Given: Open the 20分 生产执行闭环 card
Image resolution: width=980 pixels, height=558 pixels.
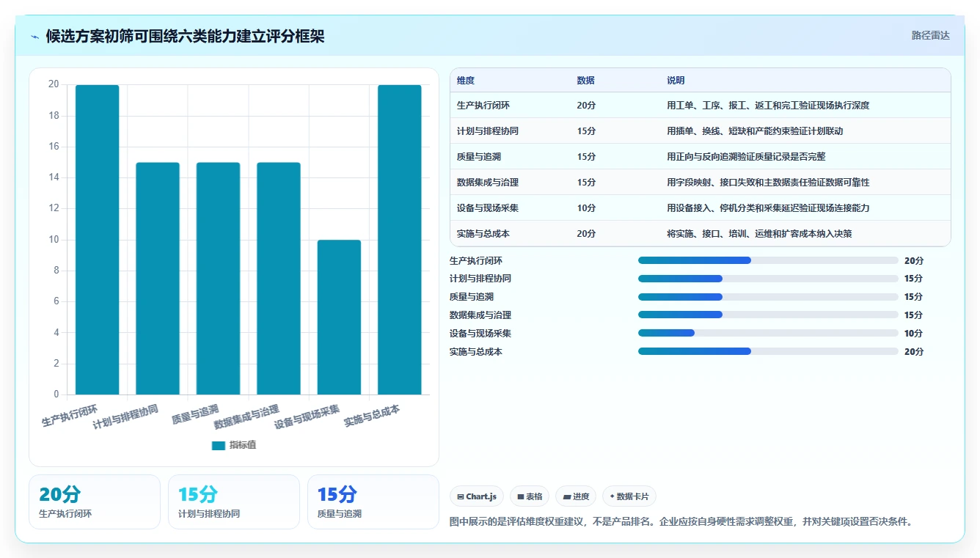Looking at the screenshot, I should coord(95,502).
